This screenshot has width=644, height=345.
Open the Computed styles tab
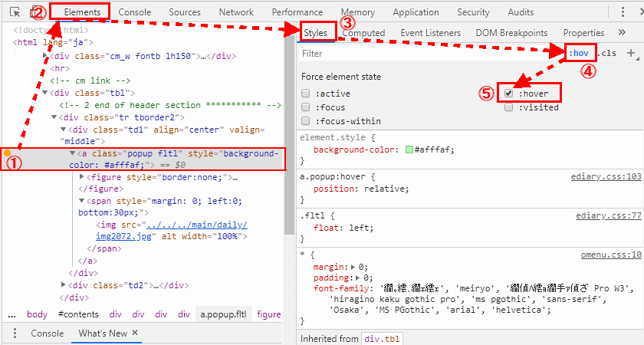click(x=363, y=33)
